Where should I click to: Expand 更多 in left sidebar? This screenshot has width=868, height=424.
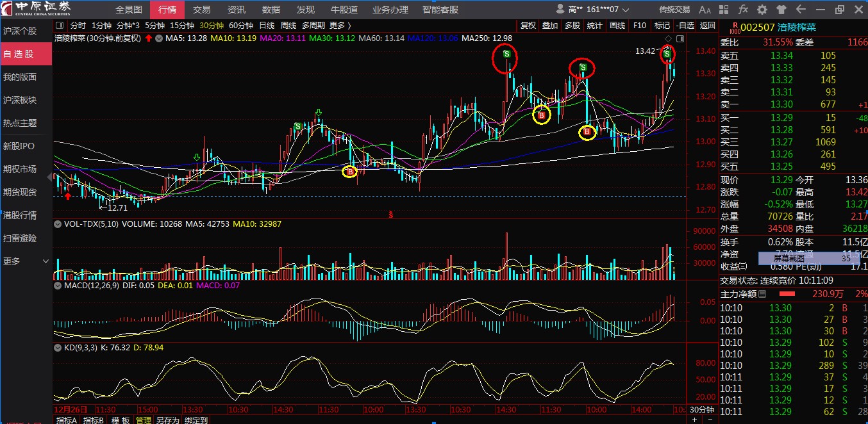coord(26,261)
